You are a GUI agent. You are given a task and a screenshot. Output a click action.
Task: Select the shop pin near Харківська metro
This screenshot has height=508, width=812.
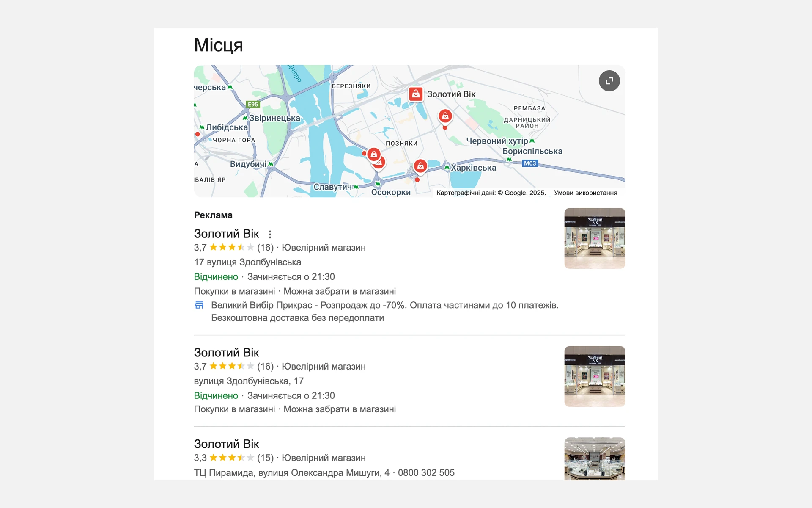[x=420, y=166]
